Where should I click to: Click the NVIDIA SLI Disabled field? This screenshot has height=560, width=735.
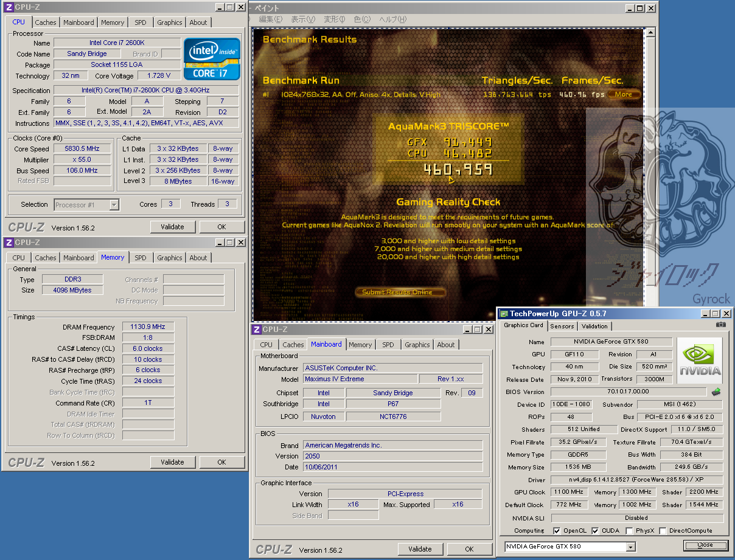pyautogui.click(x=637, y=518)
